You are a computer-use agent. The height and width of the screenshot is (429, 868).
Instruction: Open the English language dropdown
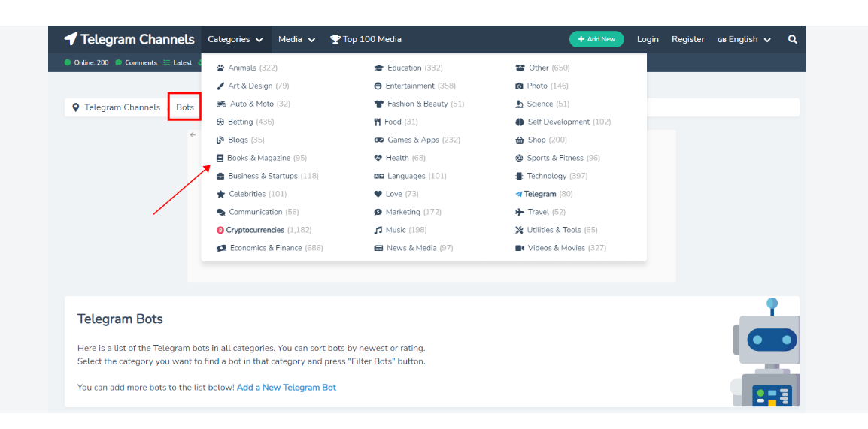pyautogui.click(x=745, y=39)
